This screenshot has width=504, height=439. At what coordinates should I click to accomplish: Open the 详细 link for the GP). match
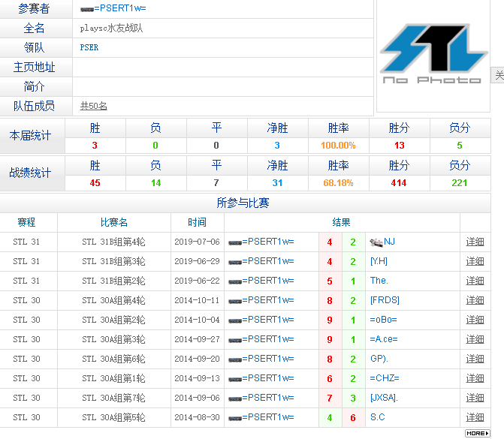pyautogui.click(x=475, y=359)
